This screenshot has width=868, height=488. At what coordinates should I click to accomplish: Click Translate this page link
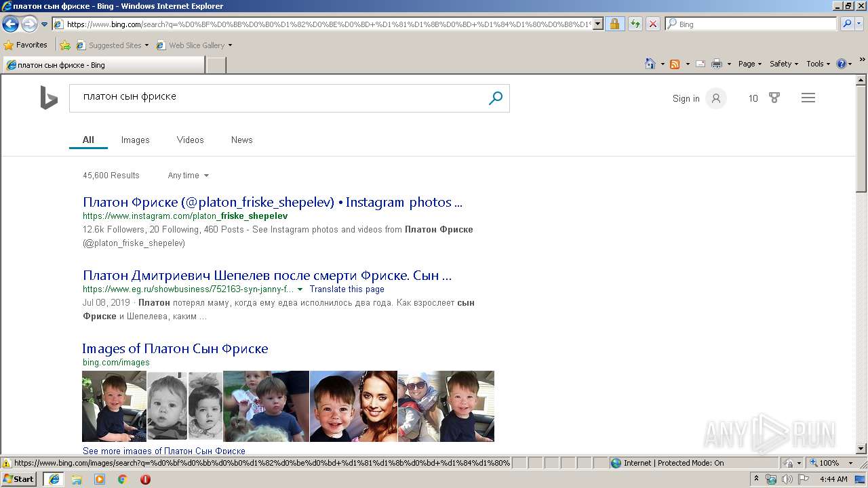point(347,289)
